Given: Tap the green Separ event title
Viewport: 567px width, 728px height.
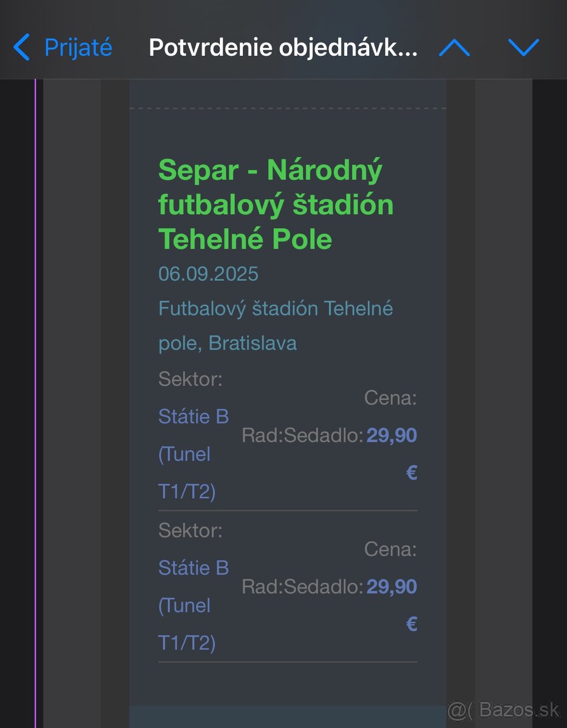Looking at the screenshot, I should (276, 205).
